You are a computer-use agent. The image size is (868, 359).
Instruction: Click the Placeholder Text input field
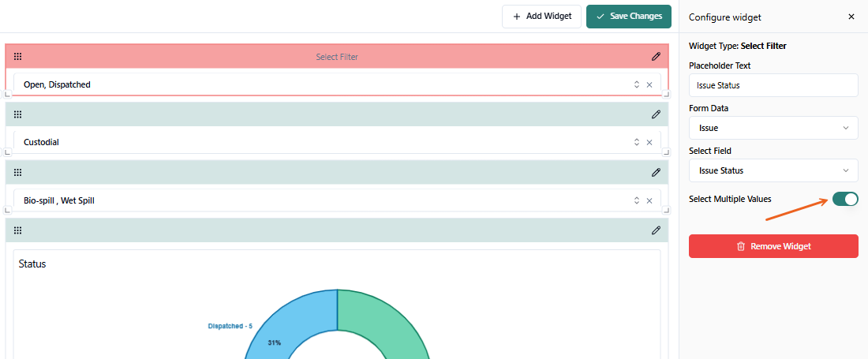(773, 85)
